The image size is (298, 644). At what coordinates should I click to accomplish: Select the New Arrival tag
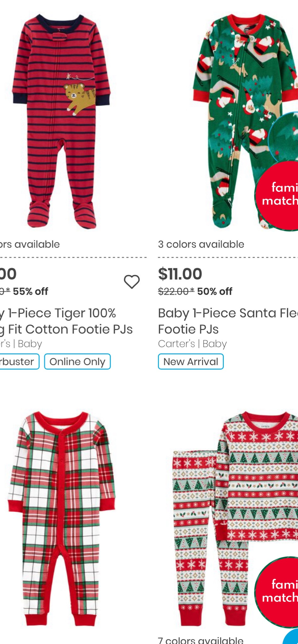191,362
